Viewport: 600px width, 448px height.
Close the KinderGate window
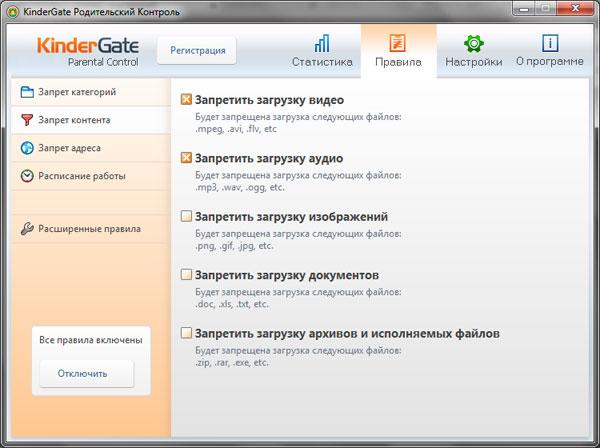[x=575, y=8]
